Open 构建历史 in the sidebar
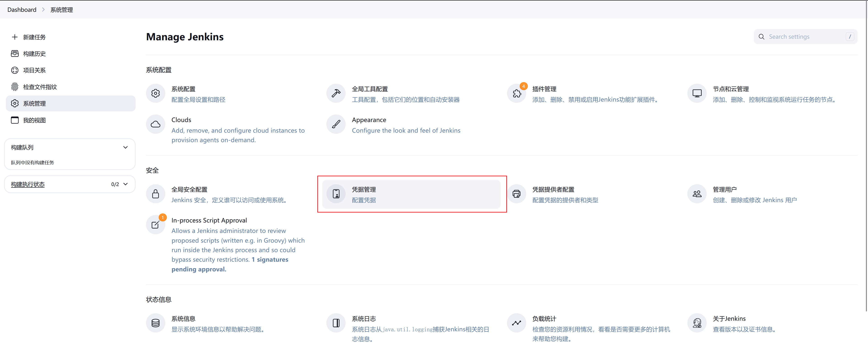This screenshot has width=868, height=354. coord(34,54)
